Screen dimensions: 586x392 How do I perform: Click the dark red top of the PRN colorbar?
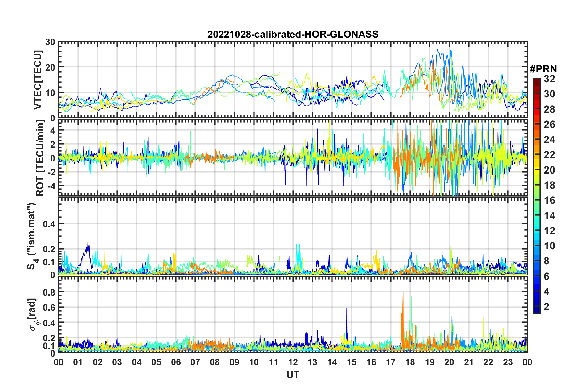[536, 80]
